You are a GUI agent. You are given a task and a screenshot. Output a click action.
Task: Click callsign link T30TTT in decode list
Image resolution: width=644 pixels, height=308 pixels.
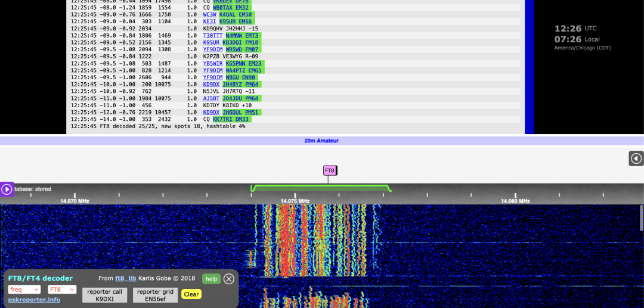click(213, 36)
